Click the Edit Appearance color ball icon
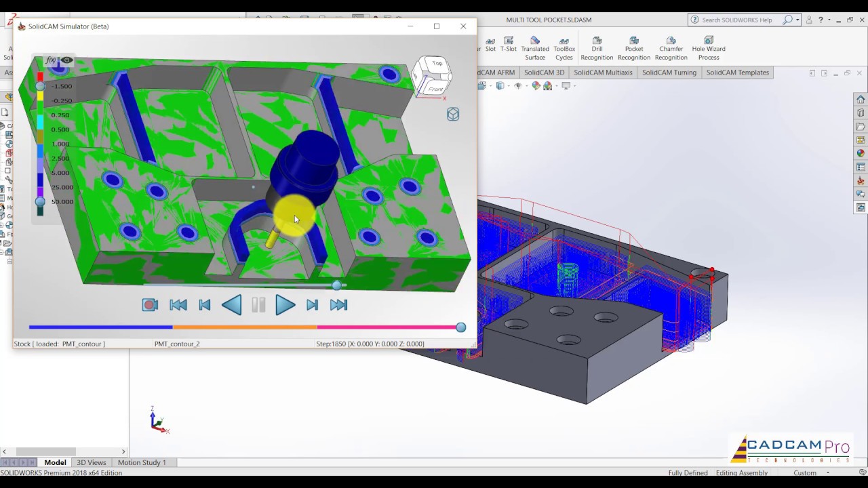Image resolution: width=868 pixels, height=488 pixels. 536,86
